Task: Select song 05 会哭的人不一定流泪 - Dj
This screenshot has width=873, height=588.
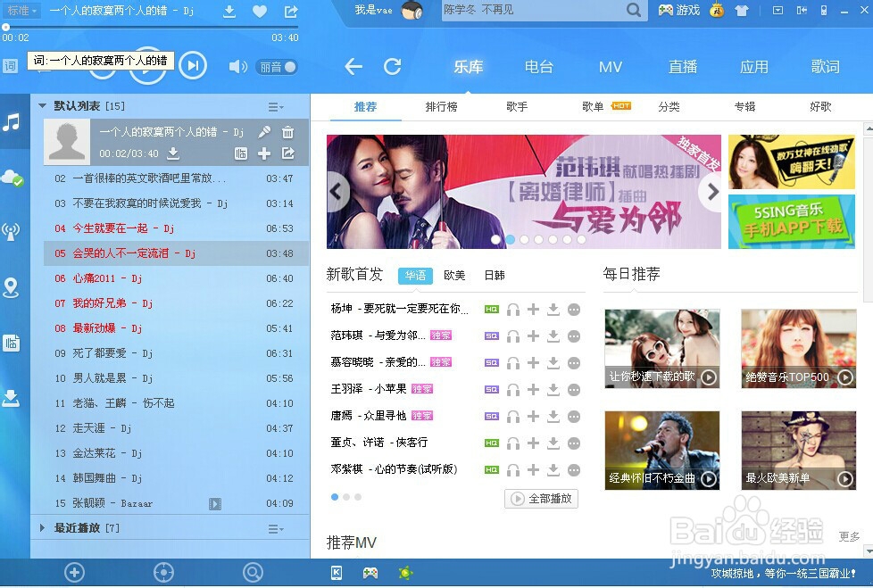Action: coord(176,253)
